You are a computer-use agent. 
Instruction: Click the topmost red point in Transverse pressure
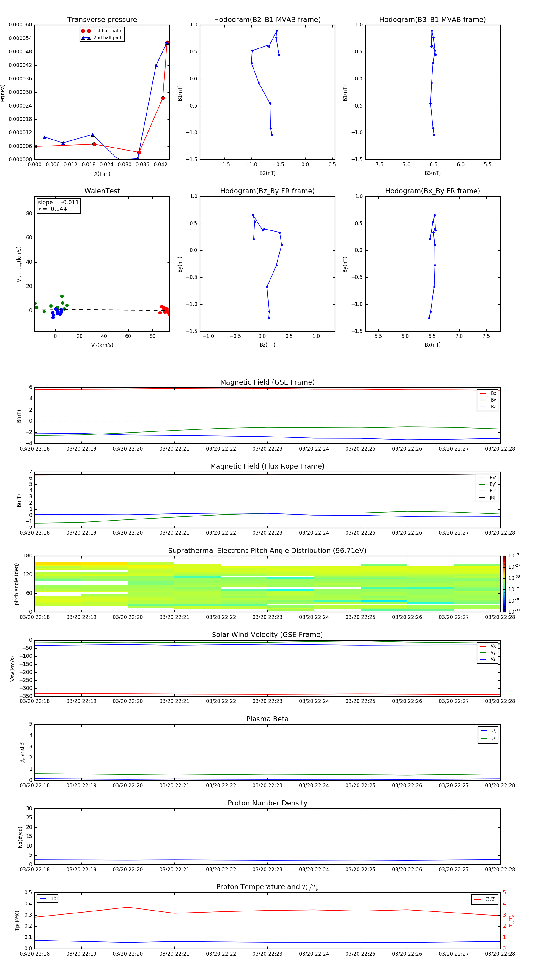click(167, 42)
